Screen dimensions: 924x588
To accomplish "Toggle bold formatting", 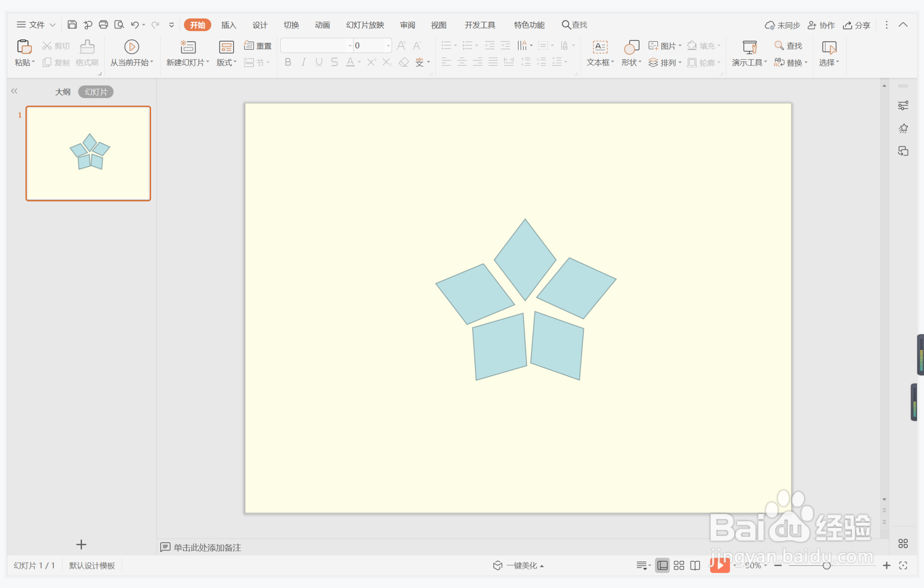I will (x=288, y=62).
